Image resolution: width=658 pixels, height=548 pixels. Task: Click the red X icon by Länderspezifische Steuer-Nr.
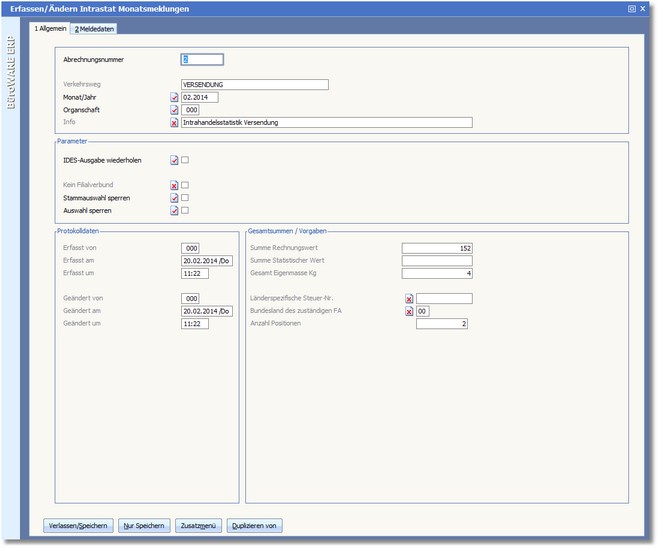point(409,298)
